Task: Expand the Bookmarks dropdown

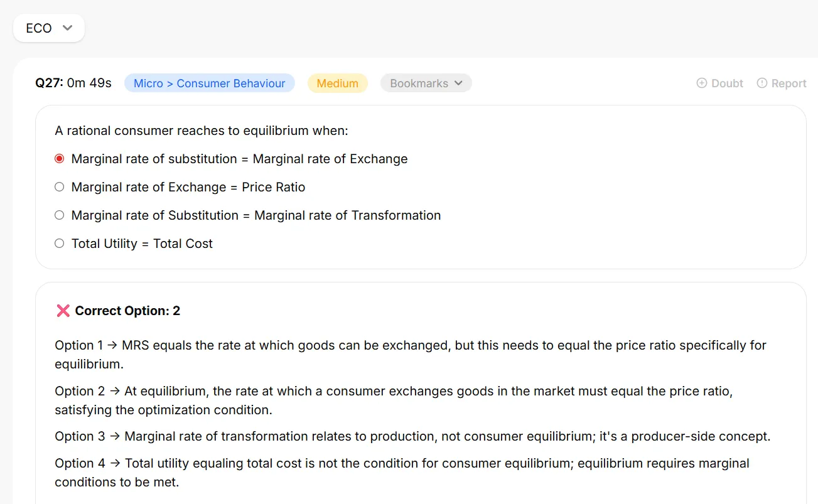Action: 426,83
